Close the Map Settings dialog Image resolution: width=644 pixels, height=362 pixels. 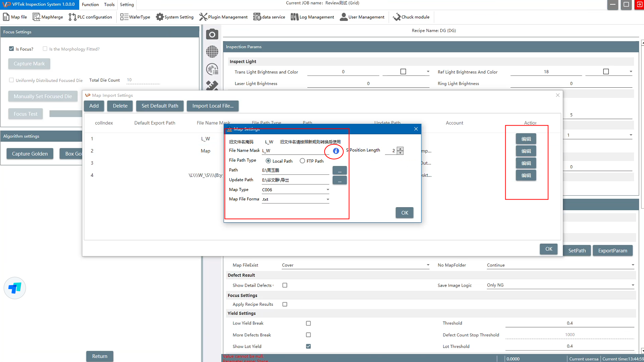[416, 129]
